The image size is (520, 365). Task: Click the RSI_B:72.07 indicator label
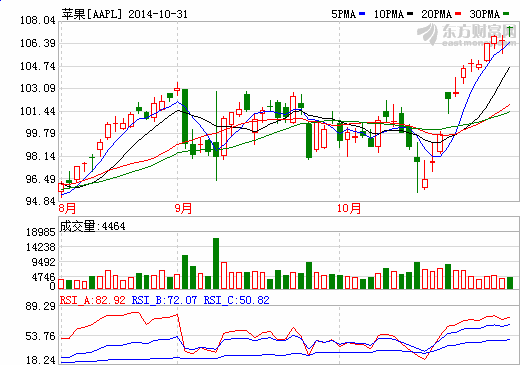164,300
